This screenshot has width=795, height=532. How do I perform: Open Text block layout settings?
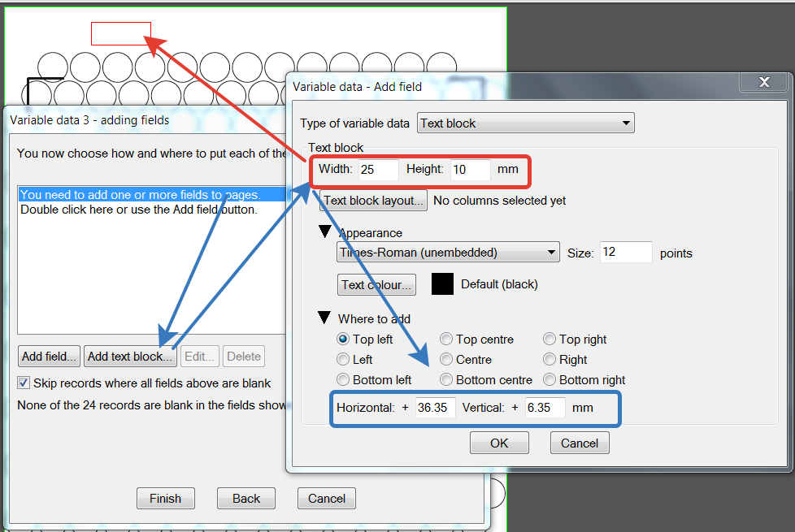(374, 201)
